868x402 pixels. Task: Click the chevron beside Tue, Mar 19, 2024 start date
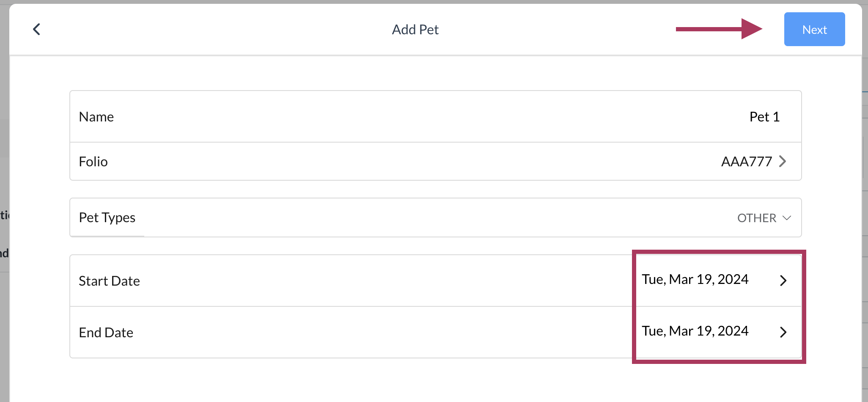pos(784,280)
